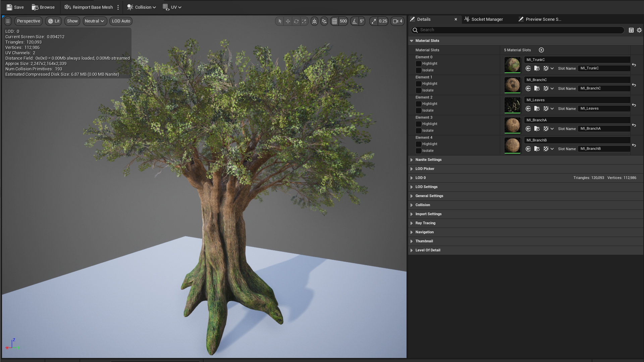Click the use-selected-asset arrow for MI_BranchC
This screenshot has width=644, height=362.
[x=528, y=88]
